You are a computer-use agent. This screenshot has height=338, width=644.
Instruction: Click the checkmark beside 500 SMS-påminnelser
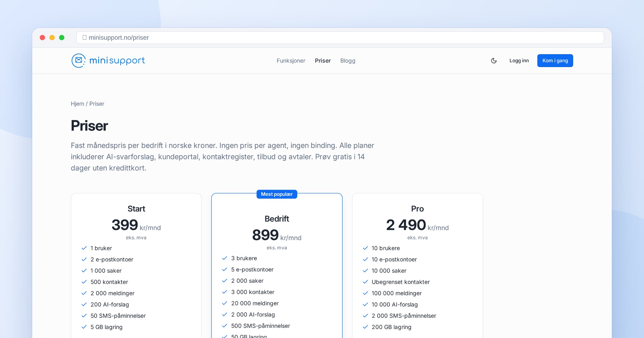225,326
